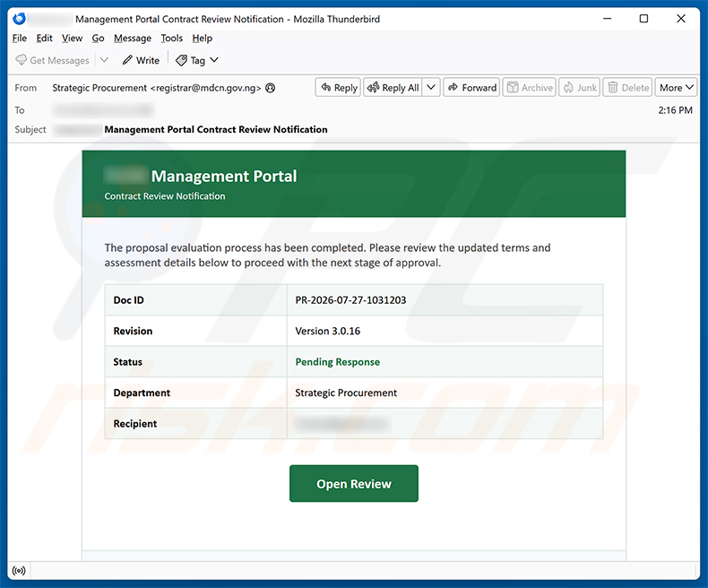The height and width of the screenshot is (588, 708).
Task: Click the 2:16 PM timestamp
Action: [x=675, y=110]
